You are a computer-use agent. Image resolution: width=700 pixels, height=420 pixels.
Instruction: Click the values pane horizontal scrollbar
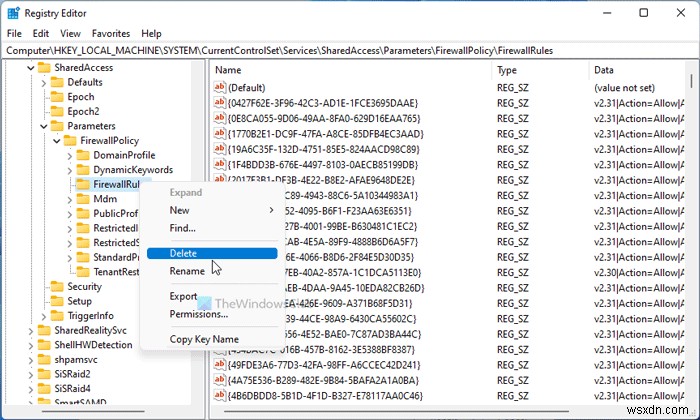pyautogui.click(x=397, y=411)
